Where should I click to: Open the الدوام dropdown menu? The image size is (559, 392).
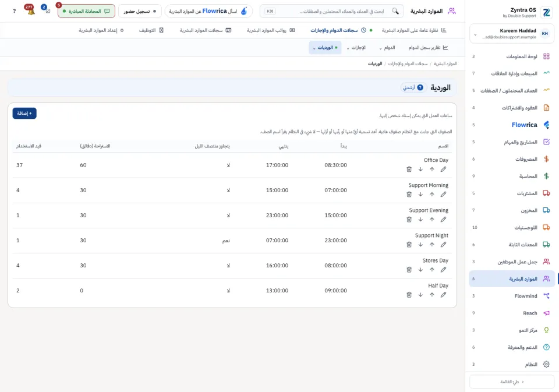pyautogui.click(x=387, y=47)
